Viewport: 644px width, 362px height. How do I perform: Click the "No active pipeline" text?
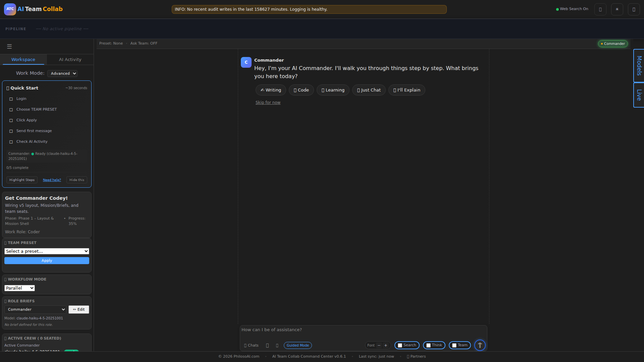pyautogui.click(x=62, y=29)
